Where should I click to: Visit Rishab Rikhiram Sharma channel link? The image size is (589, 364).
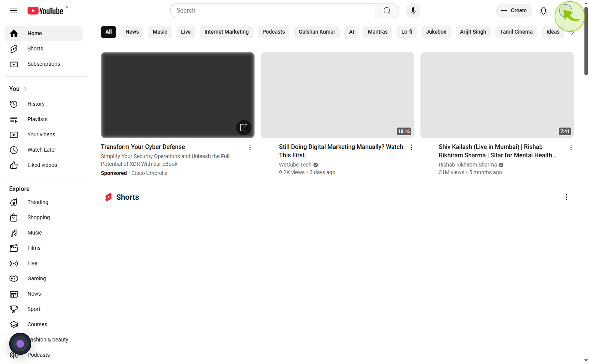pyautogui.click(x=468, y=165)
